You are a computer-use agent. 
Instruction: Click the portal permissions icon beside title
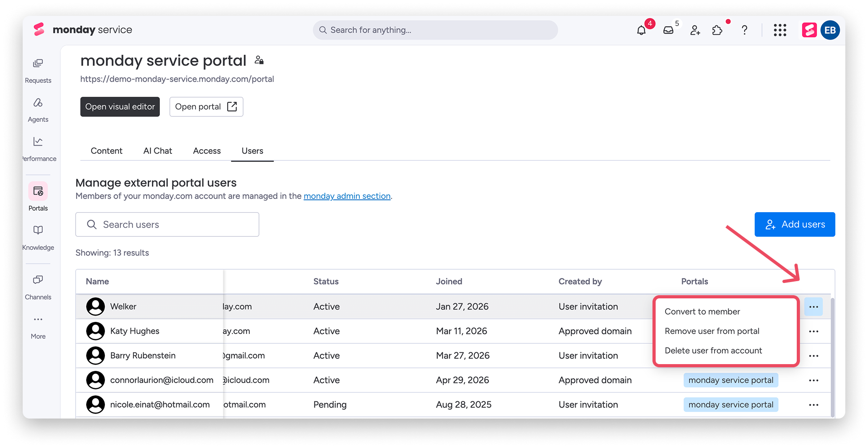click(x=259, y=60)
